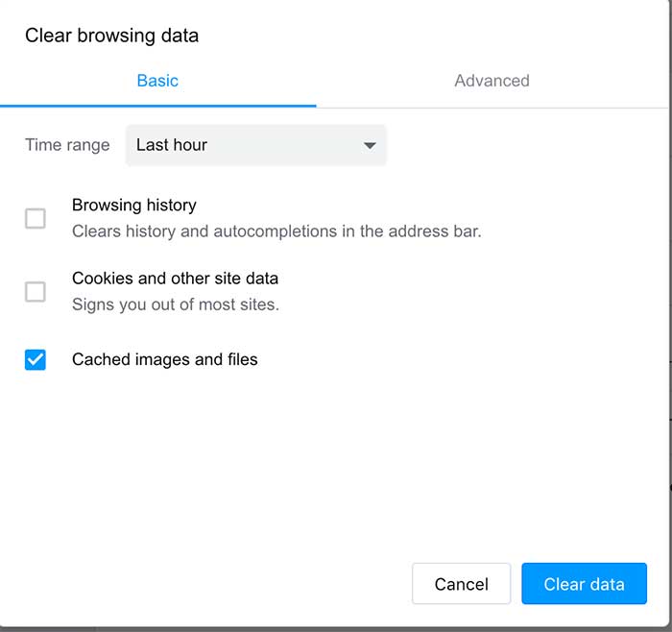Click the empty area above Cancel button

point(461,493)
